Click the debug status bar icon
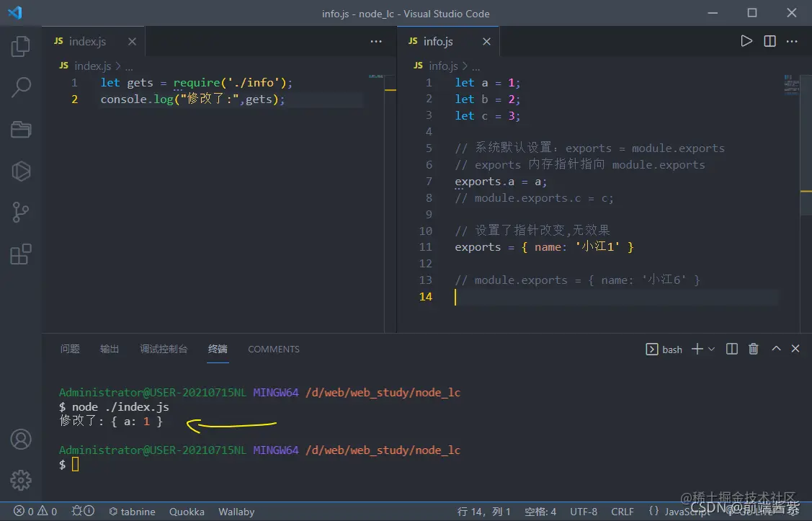The width and height of the screenshot is (812, 521). click(82, 511)
